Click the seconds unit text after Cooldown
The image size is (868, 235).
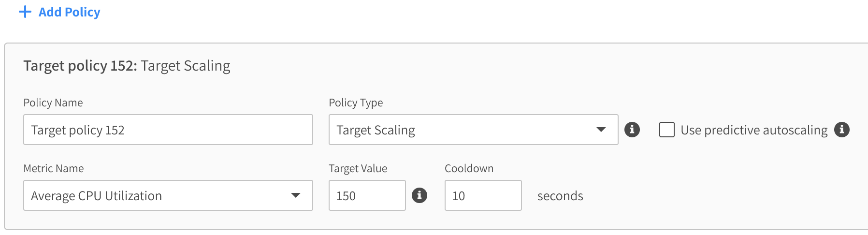[x=560, y=196]
